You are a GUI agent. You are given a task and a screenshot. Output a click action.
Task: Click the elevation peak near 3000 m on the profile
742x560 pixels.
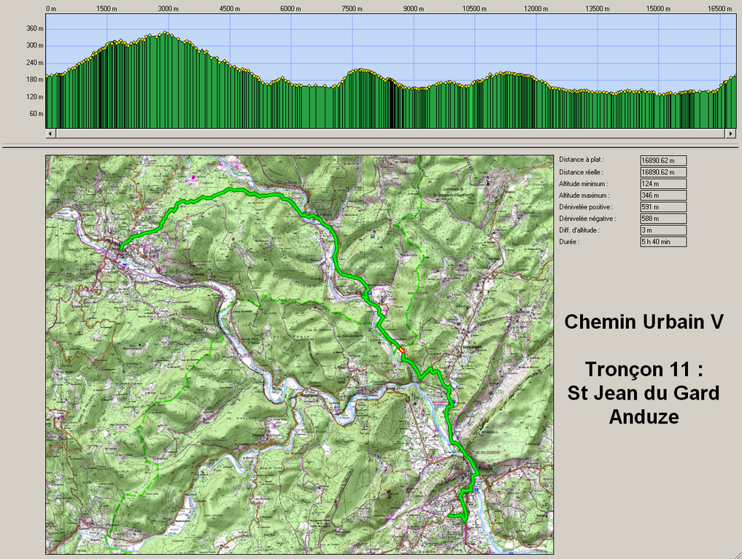[165, 33]
